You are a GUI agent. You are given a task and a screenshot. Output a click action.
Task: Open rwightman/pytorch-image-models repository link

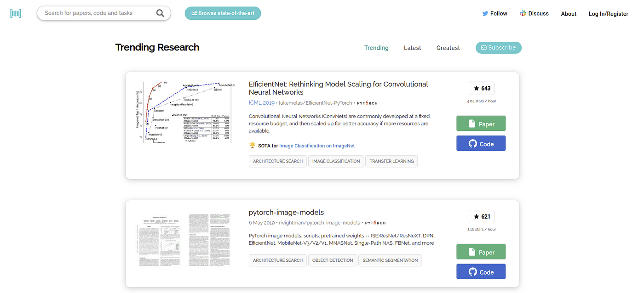tap(320, 222)
